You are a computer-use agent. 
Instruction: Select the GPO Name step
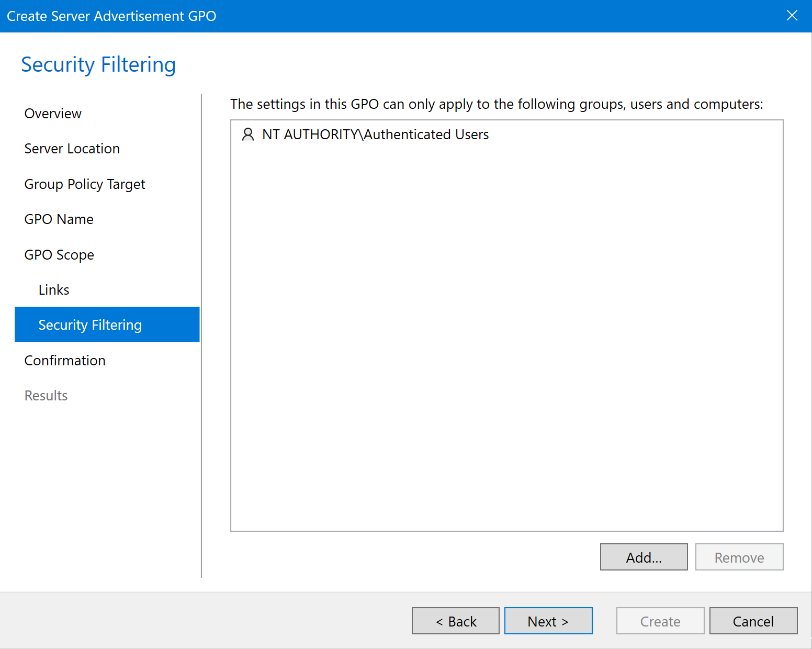(x=59, y=219)
